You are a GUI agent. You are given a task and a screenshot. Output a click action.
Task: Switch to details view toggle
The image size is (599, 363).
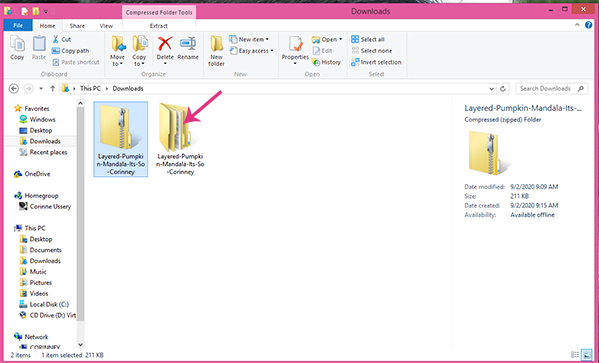(575, 355)
